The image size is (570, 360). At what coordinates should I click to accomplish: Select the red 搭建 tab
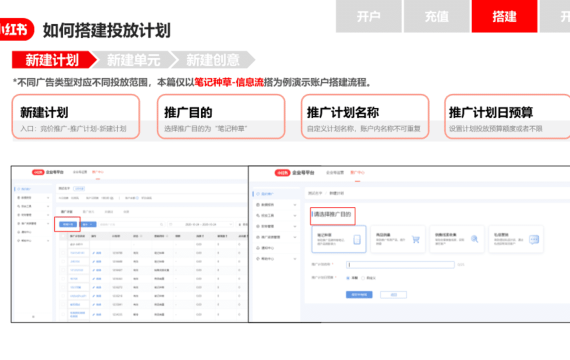(505, 16)
